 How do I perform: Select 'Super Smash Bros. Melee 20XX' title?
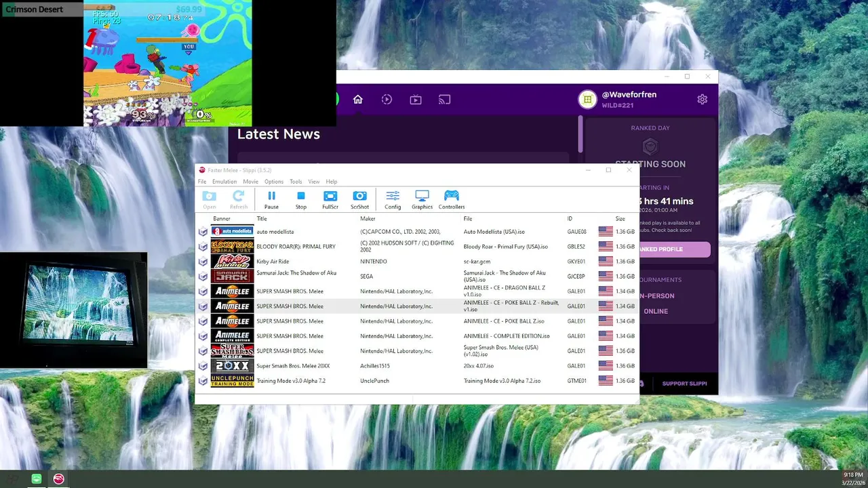(x=293, y=366)
